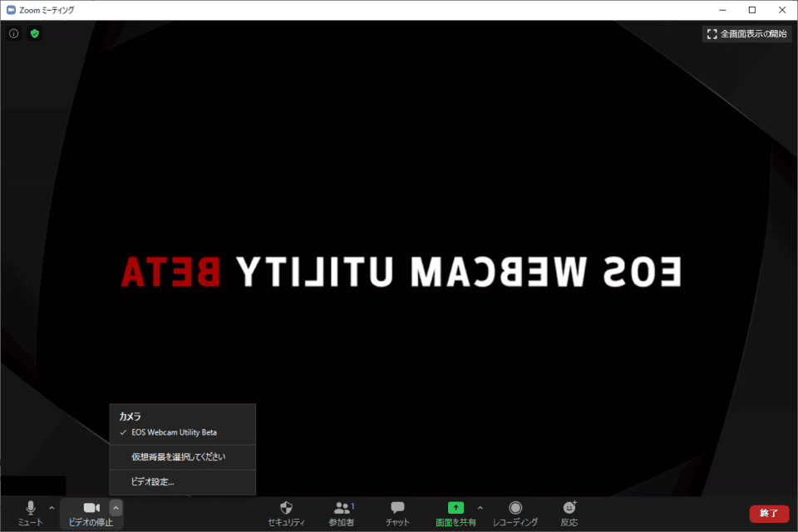The height and width of the screenshot is (532, 798).
Task: Click the meeting information icon
Action: [x=13, y=34]
